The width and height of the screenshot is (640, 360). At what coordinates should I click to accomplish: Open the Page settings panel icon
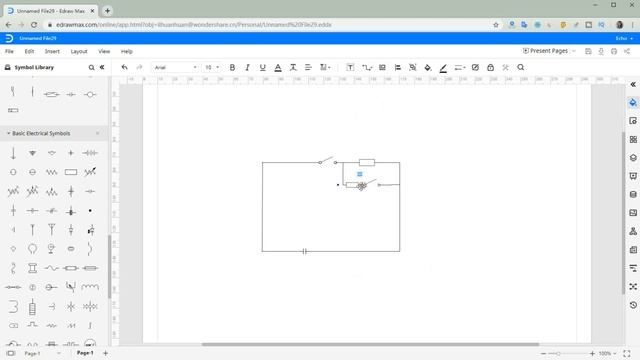pyautogui.click(x=633, y=121)
